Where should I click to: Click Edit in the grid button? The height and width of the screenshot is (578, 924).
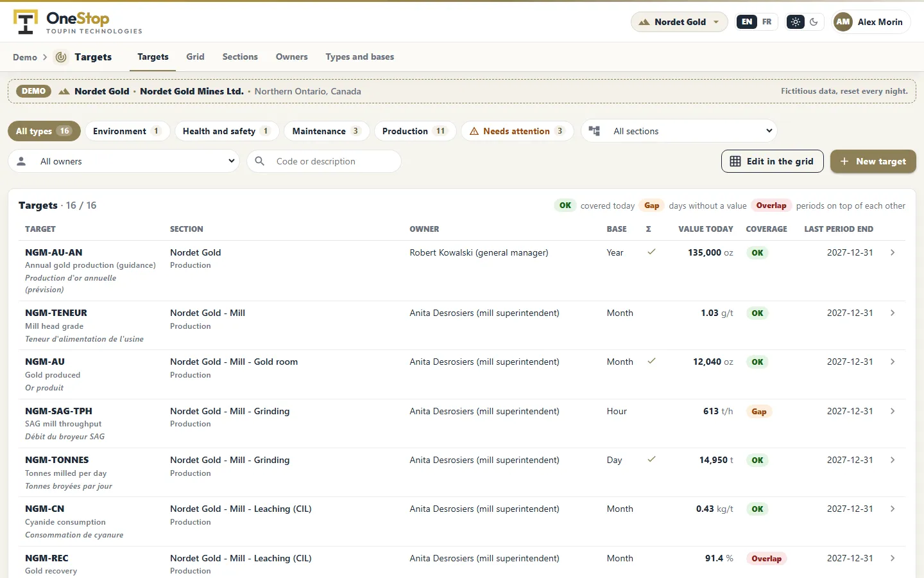773,161
